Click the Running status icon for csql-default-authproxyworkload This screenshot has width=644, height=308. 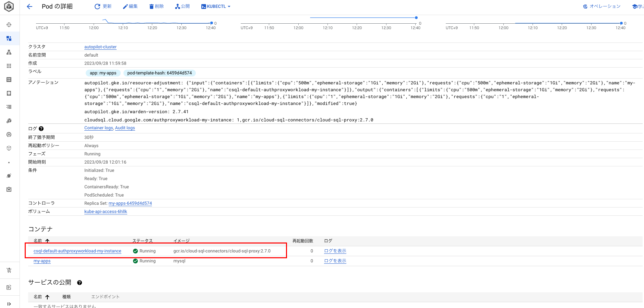tap(135, 251)
